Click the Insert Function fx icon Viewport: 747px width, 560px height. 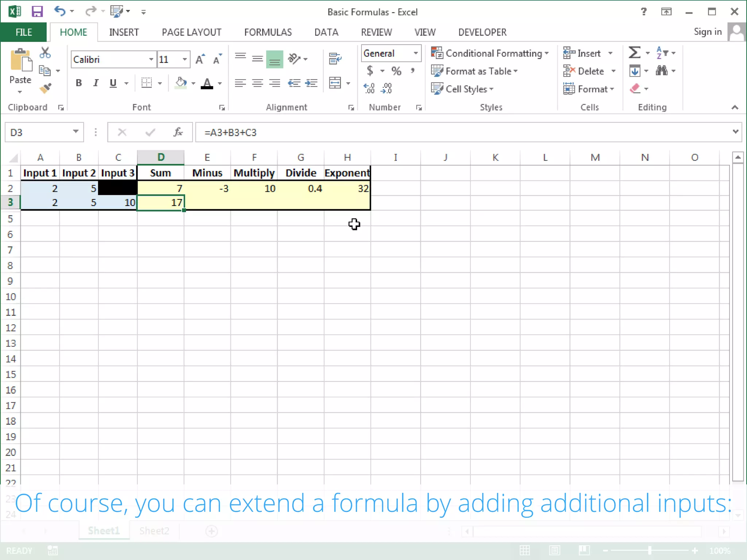click(178, 132)
